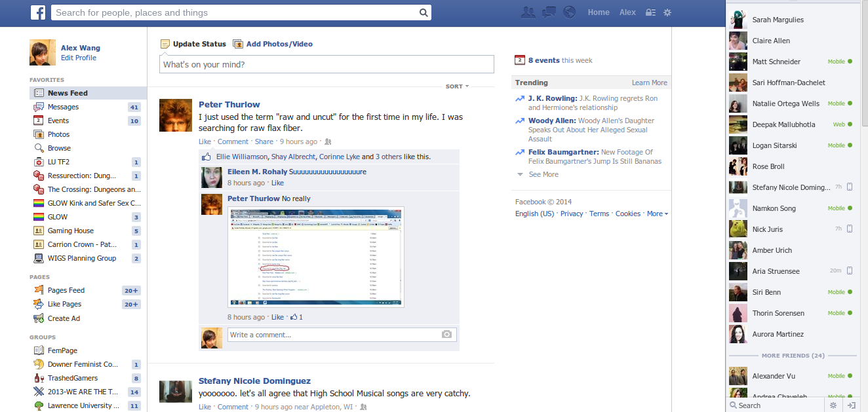This screenshot has width=868, height=412.
Task: Click Woody Allen trending topic
Action: (552, 121)
